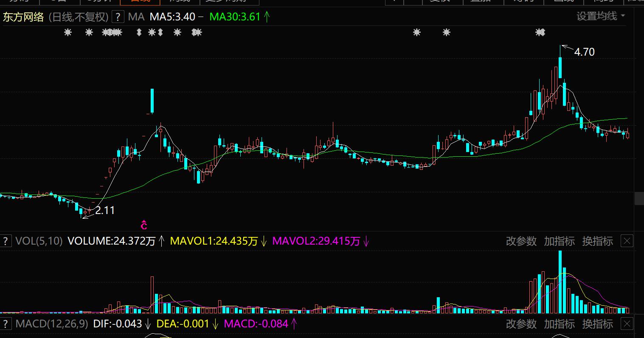Click 加指标 in the VOL panel
This screenshot has width=644, height=338.
point(559,241)
